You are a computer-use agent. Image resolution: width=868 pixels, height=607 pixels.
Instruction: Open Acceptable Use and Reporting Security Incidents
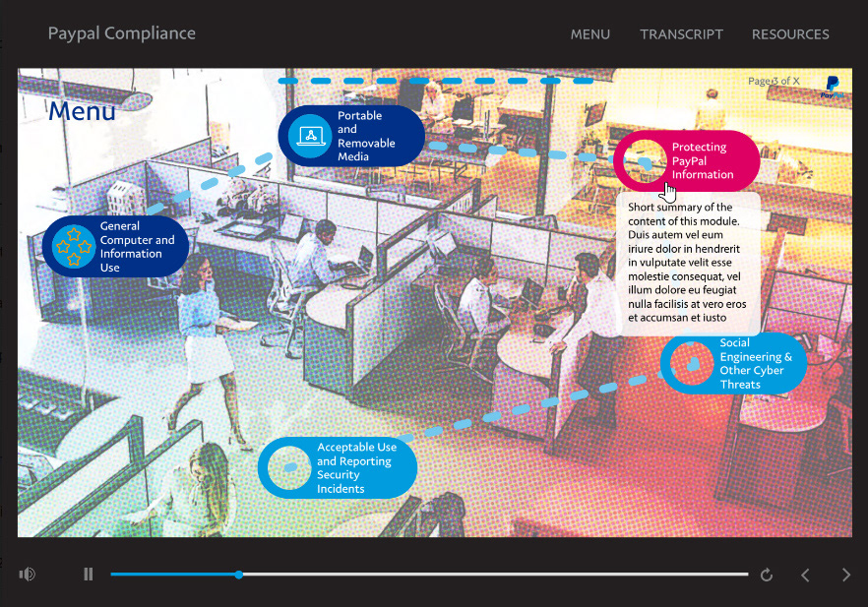[338, 467]
